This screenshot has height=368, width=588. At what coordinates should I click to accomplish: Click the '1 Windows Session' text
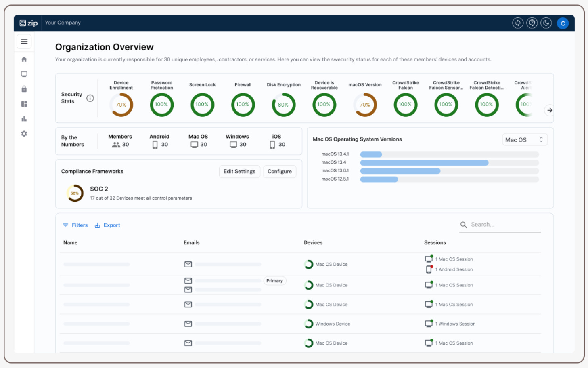[x=455, y=324]
